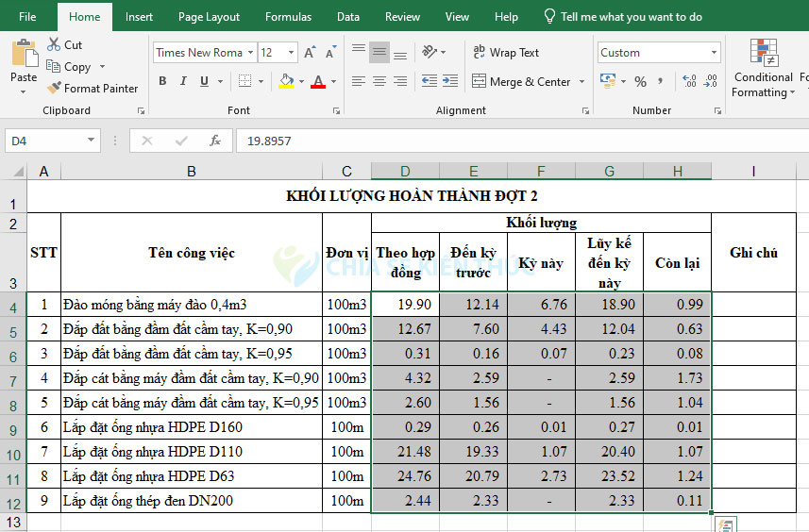Click the Paste clipboard icon

coord(24,53)
